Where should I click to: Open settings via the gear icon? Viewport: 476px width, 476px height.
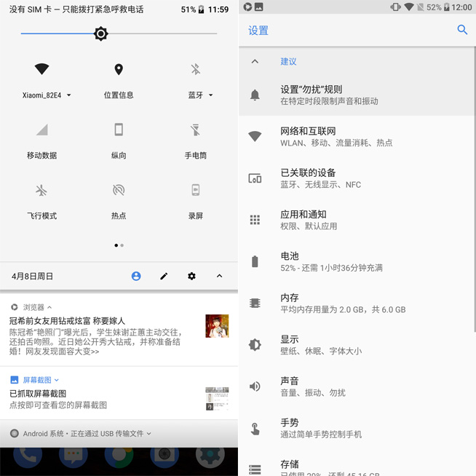click(191, 277)
